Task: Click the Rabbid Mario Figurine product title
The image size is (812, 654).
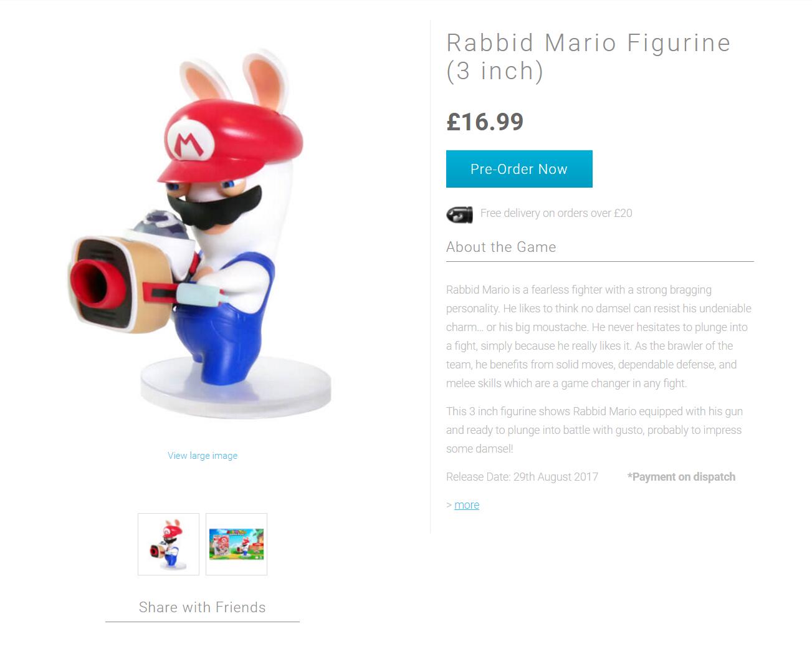Action: [x=588, y=57]
